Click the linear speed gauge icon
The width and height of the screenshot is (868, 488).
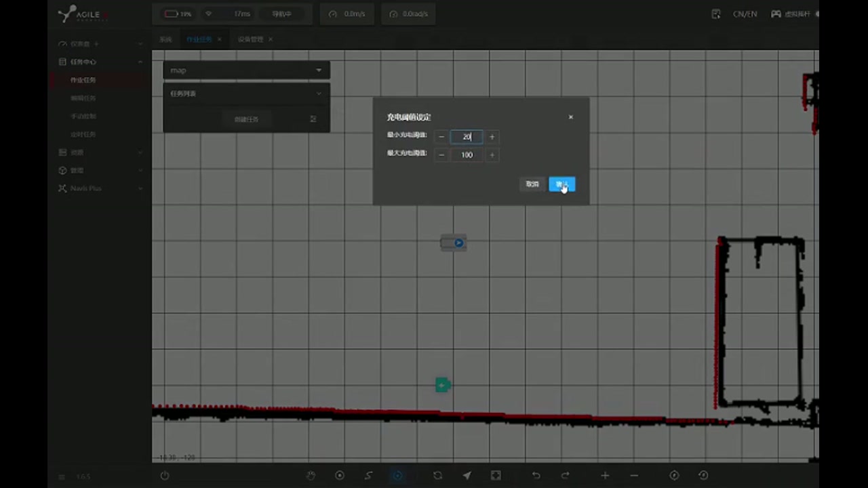click(332, 14)
